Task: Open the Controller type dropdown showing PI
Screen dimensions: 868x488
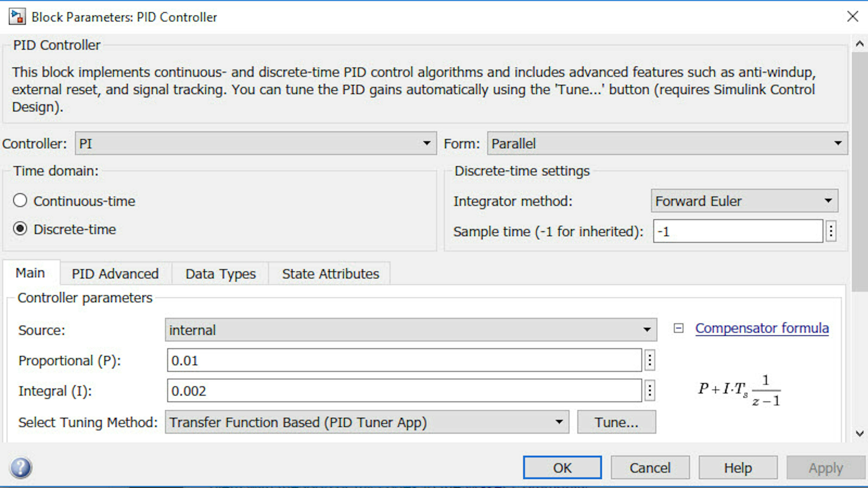Action: point(256,143)
